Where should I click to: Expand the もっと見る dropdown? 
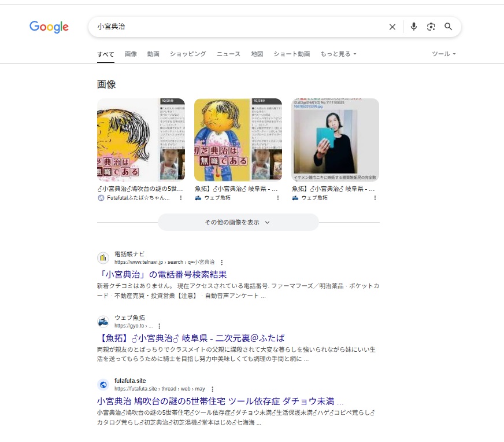click(x=338, y=54)
